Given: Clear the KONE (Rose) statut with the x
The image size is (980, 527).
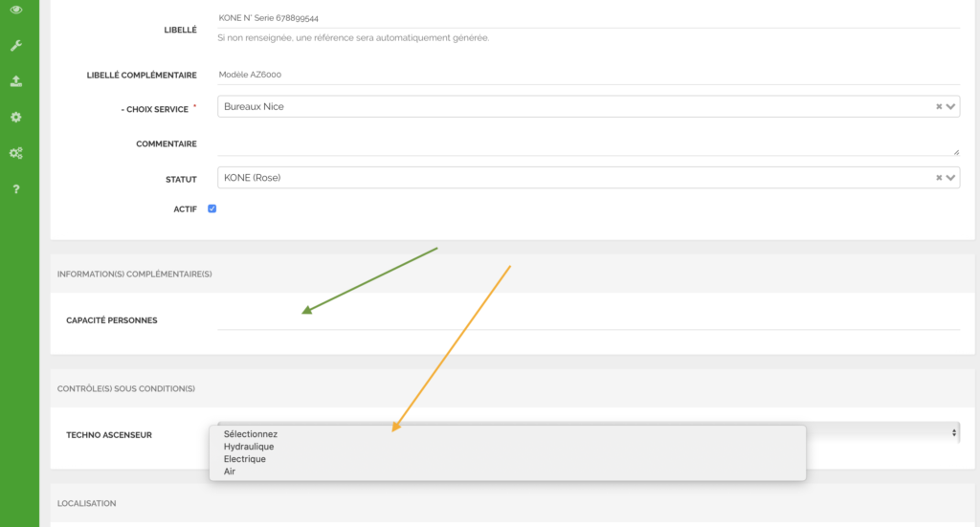Looking at the screenshot, I should tap(939, 177).
